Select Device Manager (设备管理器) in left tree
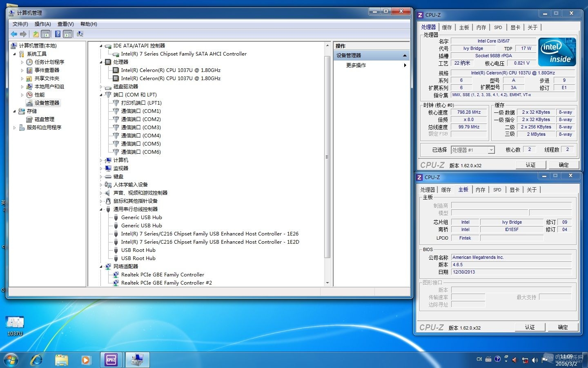 pos(47,103)
